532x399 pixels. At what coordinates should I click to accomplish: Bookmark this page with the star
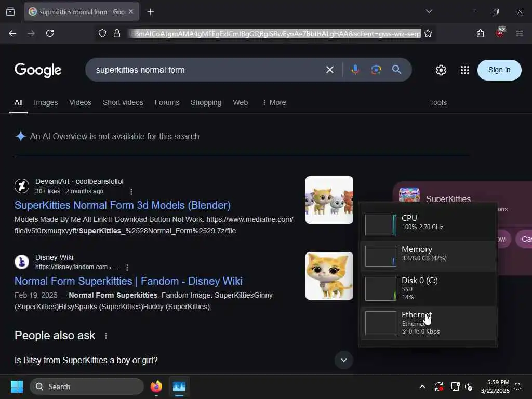[x=428, y=33]
